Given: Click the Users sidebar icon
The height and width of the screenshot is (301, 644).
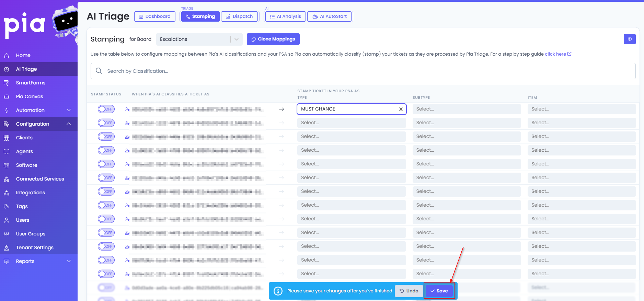Looking at the screenshot, I should (7, 220).
